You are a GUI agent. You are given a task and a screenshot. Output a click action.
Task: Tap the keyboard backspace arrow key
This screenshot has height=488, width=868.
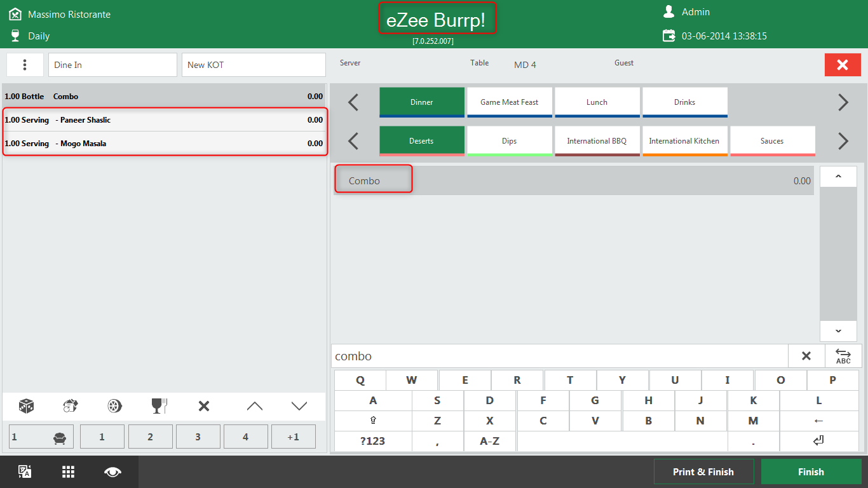pyautogui.click(x=819, y=421)
